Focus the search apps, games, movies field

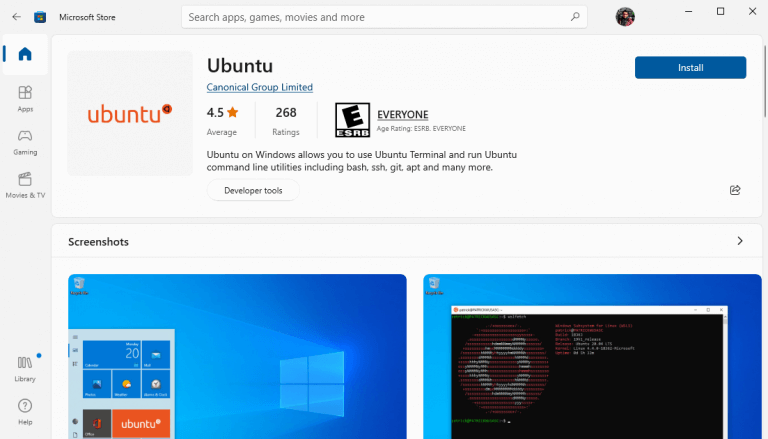pos(384,17)
